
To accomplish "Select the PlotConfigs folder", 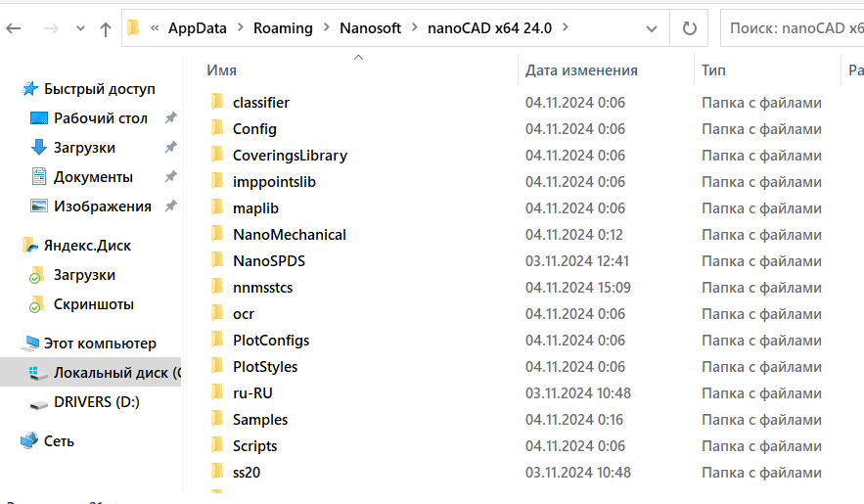I will [x=271, y=341].
